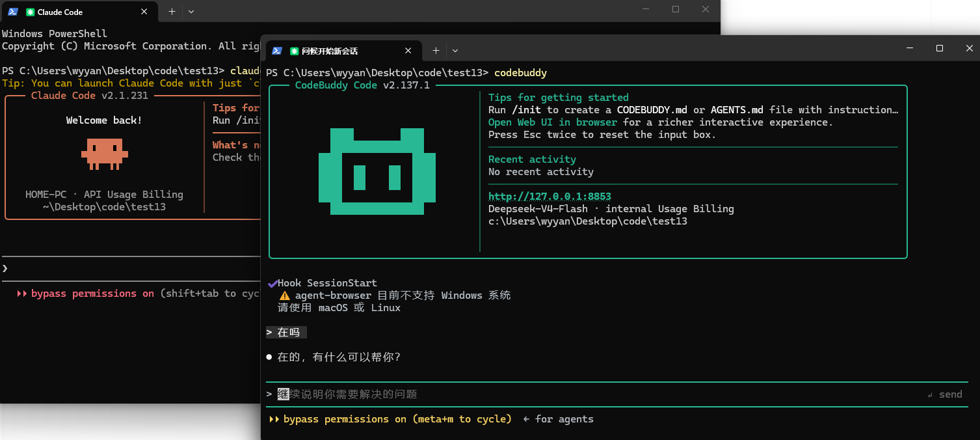Open a new tab in Claude Code window
This screenshot has height=440, width=980.
coord(172,12)
